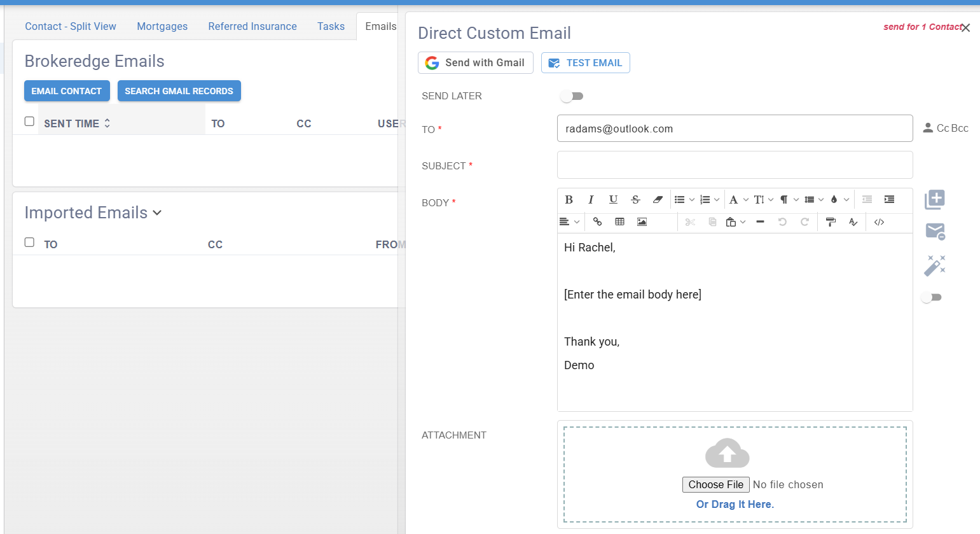Click the Subject input field

[x=735, y=165]
